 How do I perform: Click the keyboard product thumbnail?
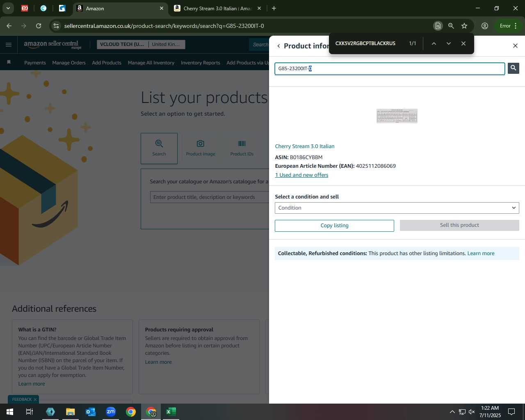pos(397,116)
